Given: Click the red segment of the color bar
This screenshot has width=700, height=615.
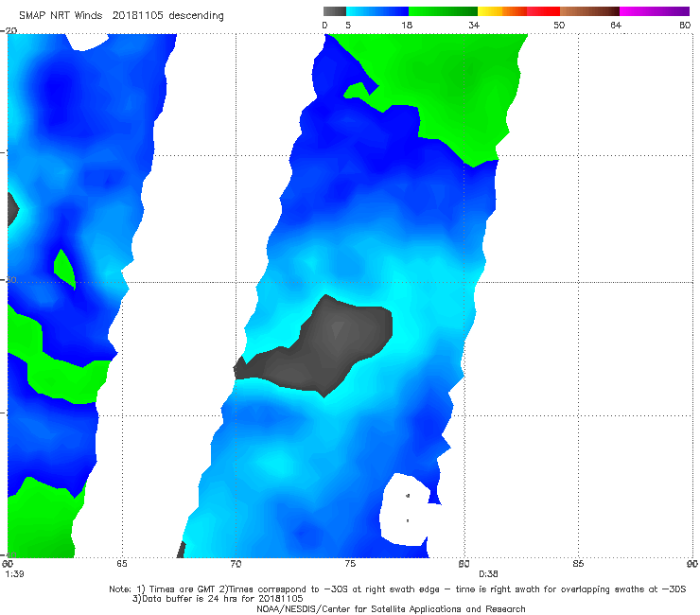Looking at the screenshot, I should click(543, 11).
